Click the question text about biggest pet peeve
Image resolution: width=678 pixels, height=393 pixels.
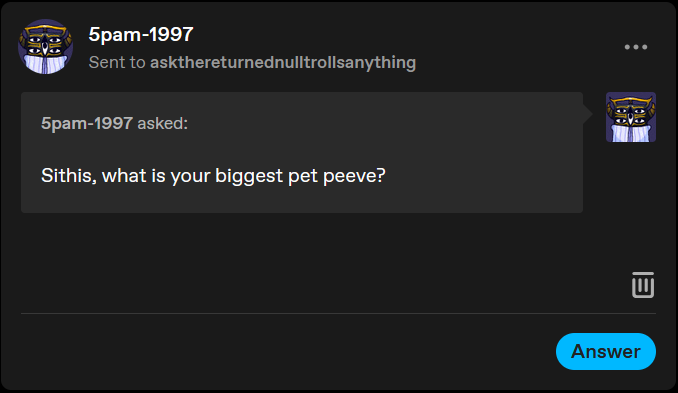click(x=213, y=176)
